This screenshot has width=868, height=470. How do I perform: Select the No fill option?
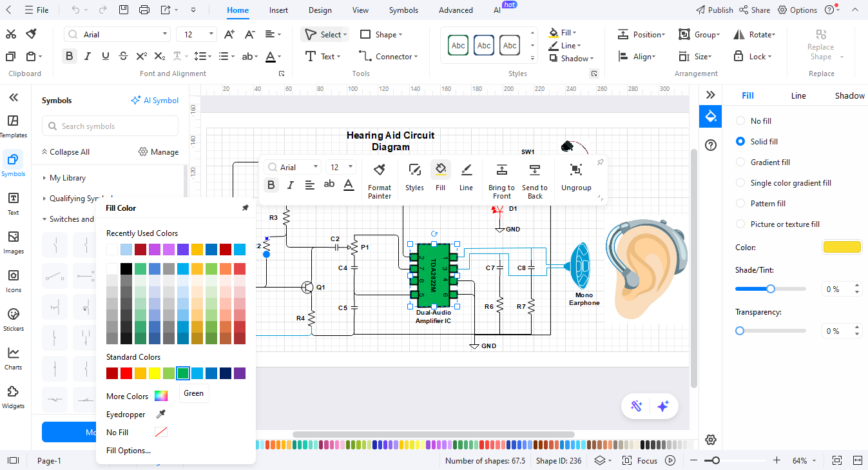(x=740, y=121)
